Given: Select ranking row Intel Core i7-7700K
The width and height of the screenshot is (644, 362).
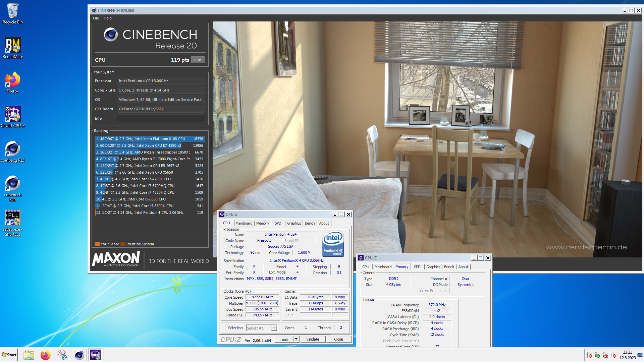Looking at the screenshot, I should 150,179.
